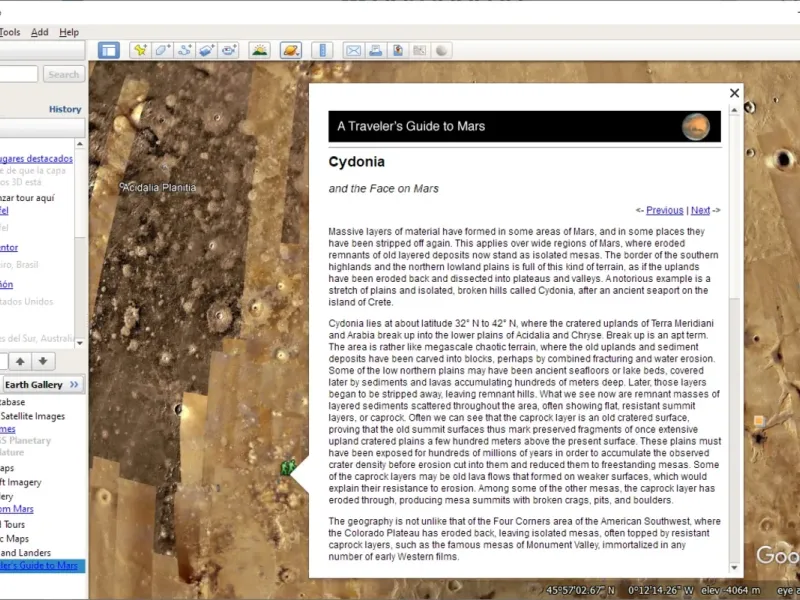Click the Print icon

point(376,50)
